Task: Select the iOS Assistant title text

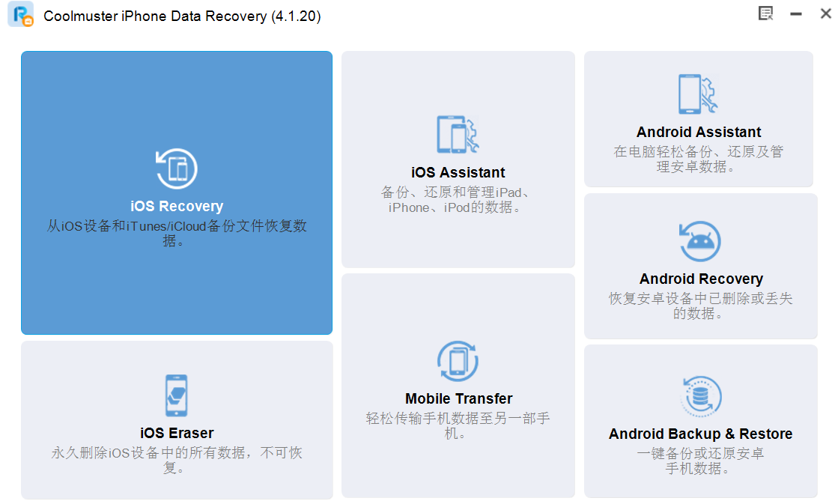Action: 458,172
